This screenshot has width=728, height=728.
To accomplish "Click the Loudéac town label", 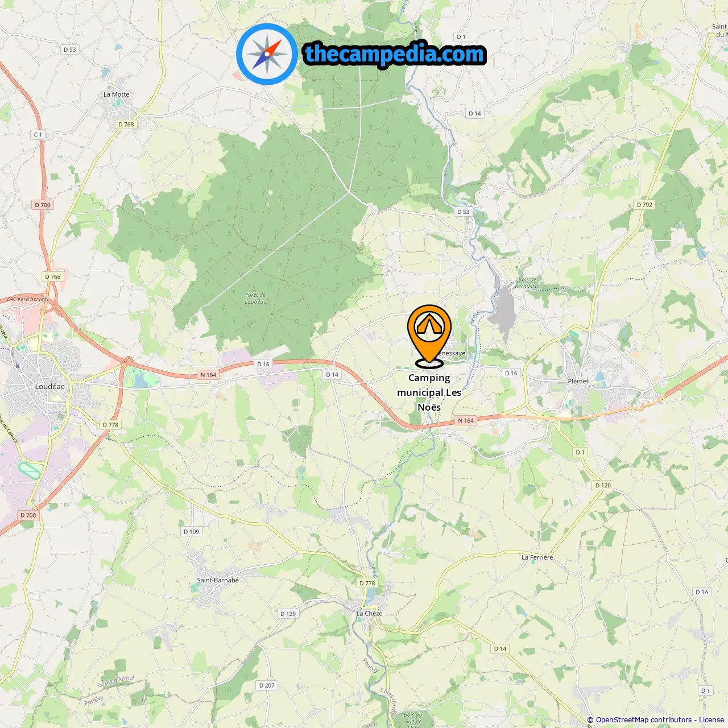I will click(x=49, y=387).
